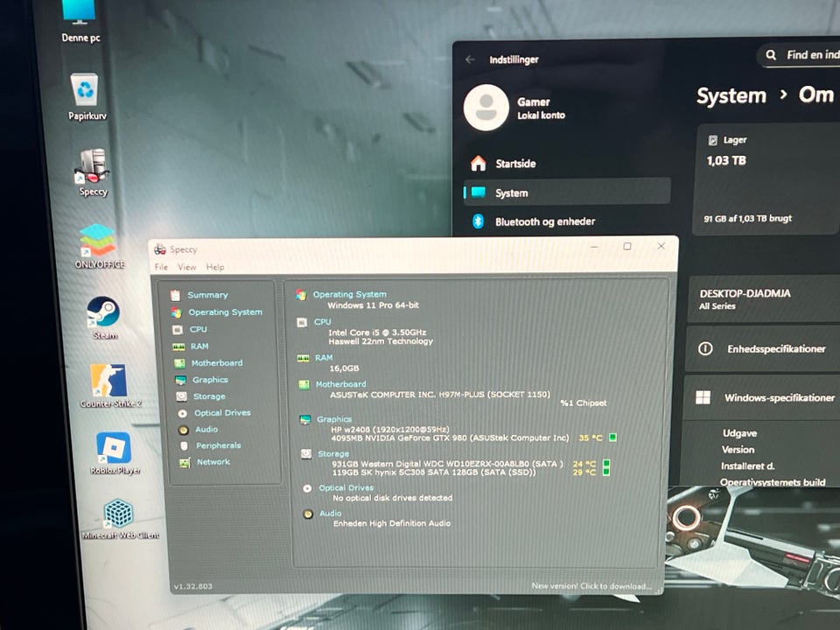Select System in the Settings sidebar
The width and height of the screenshot is (840, 630).
click(x=567, y=192)
